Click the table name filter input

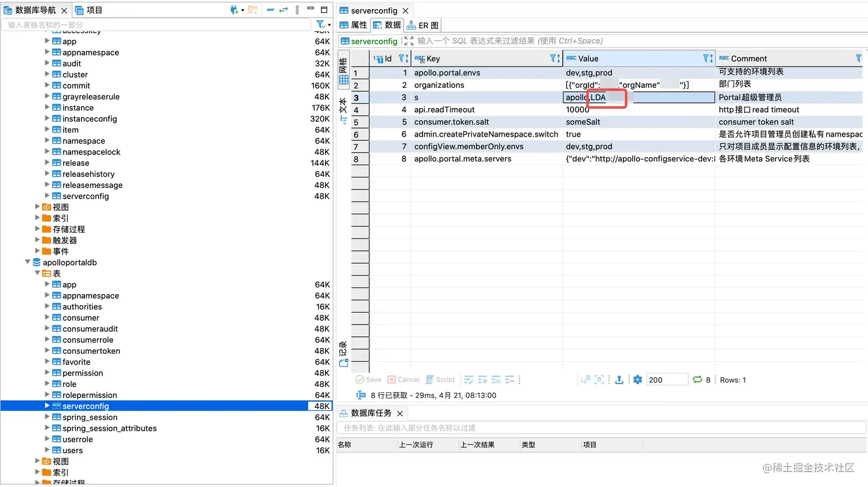156,25
